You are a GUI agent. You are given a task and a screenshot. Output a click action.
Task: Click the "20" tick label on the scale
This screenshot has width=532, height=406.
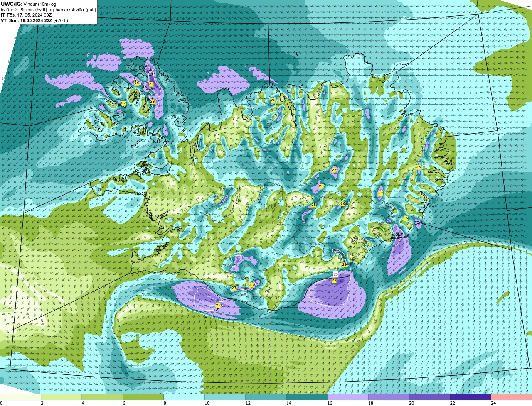(x=411, y=403)
